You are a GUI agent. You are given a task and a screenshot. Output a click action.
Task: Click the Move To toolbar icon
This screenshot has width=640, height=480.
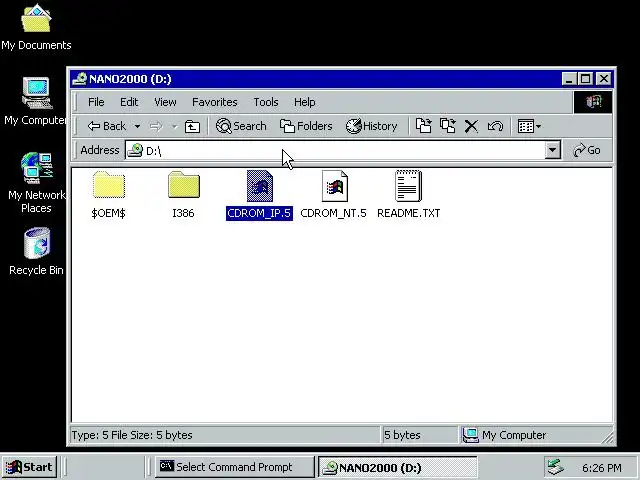pyautogui.click(x=423, y=126)
